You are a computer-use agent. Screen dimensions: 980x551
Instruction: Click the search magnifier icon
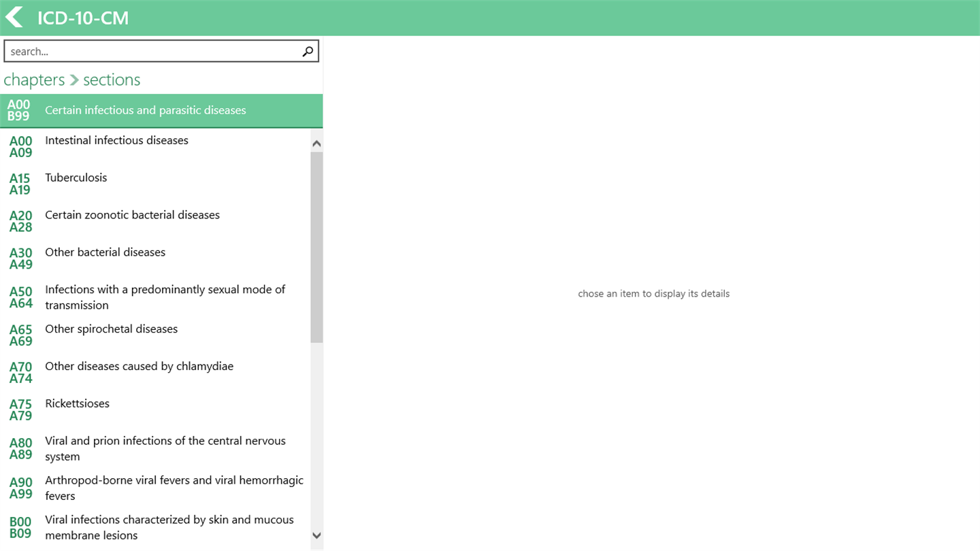[x=308, y=51]
